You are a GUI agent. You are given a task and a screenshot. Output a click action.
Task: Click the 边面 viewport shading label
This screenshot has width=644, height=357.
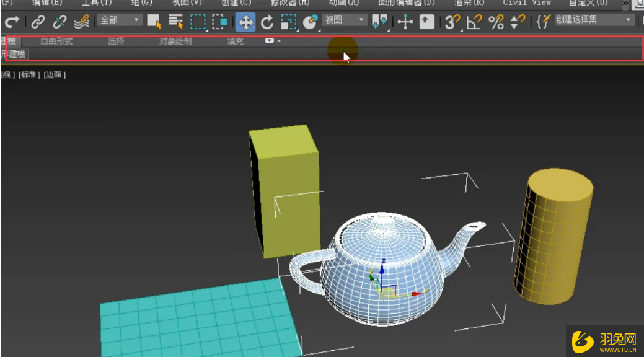(x=54, y=74)
